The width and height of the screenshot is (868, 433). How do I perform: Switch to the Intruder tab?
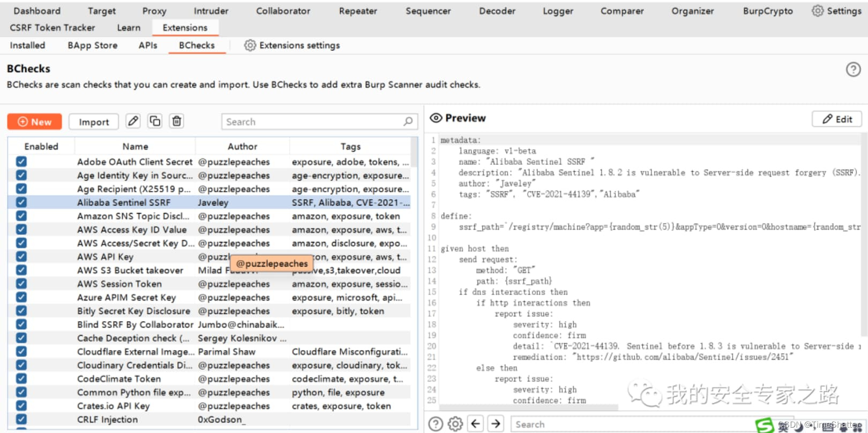211,11
